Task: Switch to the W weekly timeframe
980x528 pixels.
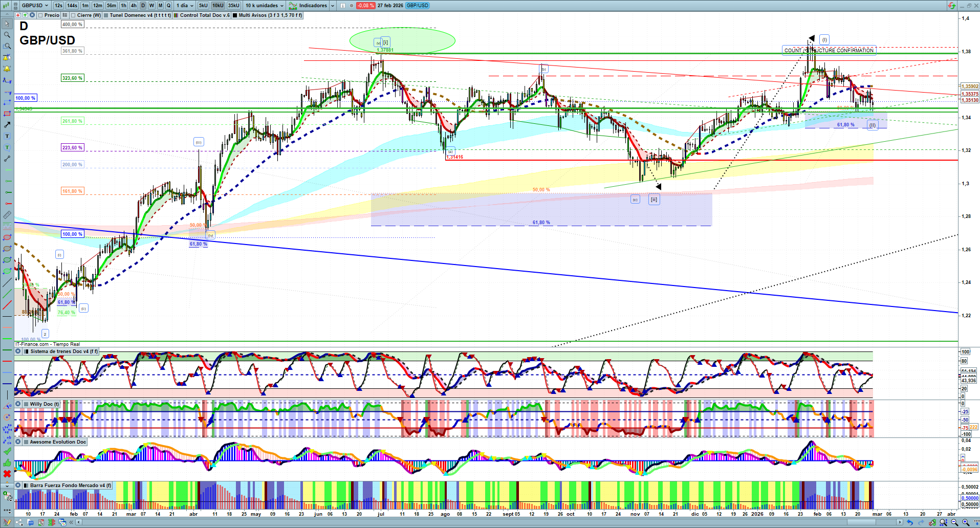Action: [x=151, y=5]
